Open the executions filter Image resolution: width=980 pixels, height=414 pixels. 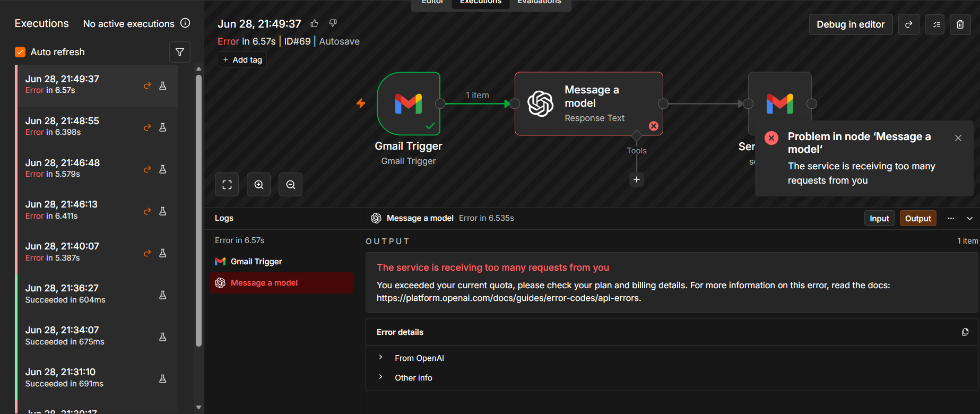(x=180, y=52)
